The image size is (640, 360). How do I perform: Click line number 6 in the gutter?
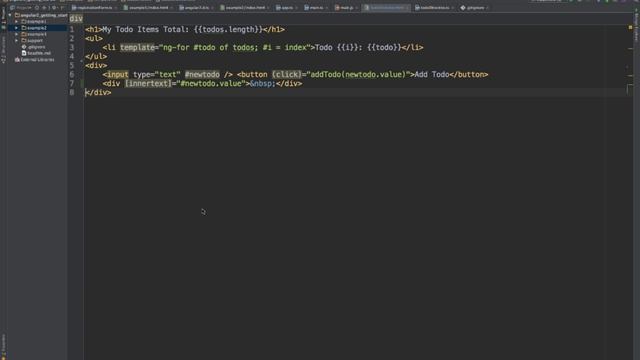tap(72, 74)
